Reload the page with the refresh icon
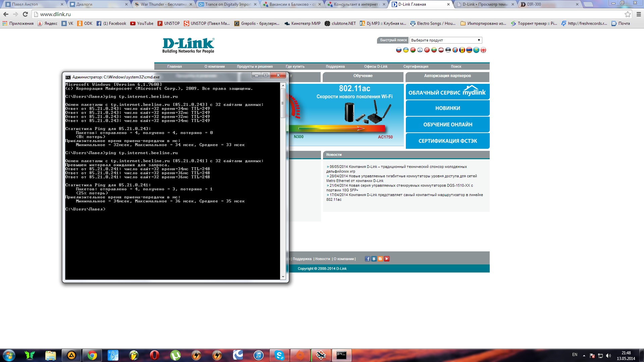Viewport: 644px width, 362px height. [25, 14]
